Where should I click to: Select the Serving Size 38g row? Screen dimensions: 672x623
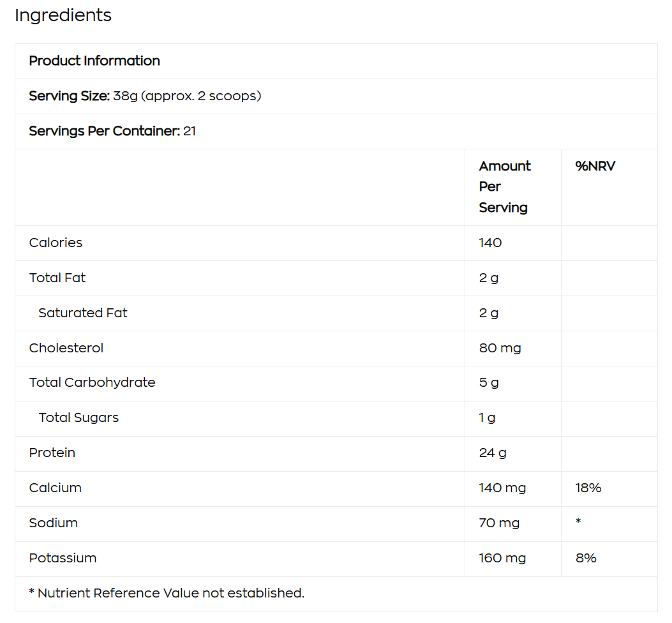[x=145, y=96]
